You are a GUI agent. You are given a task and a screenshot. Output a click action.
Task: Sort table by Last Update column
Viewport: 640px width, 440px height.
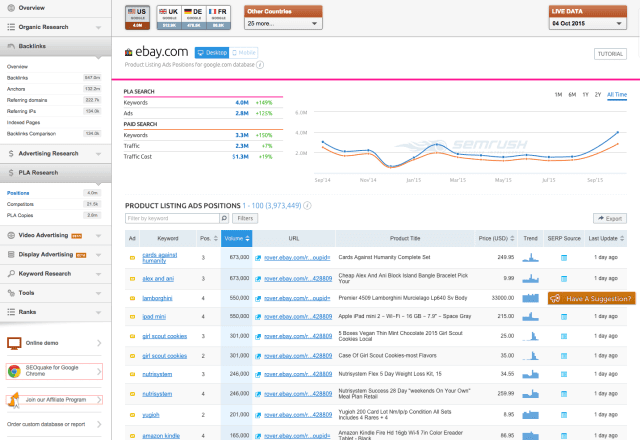coord(606,238)
